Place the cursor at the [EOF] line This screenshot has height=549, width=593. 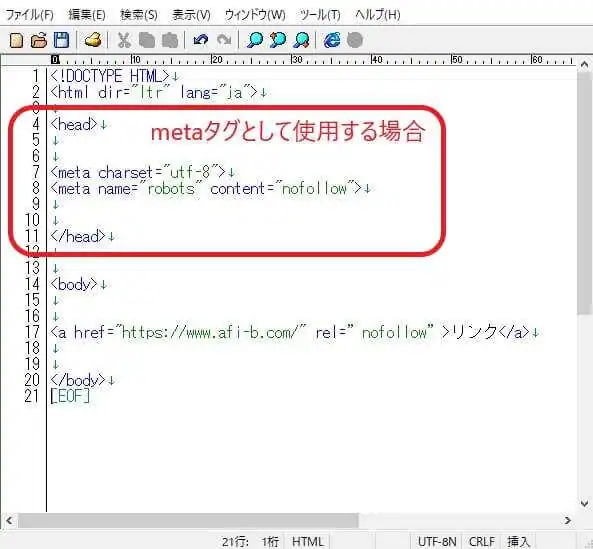(70, 396)
